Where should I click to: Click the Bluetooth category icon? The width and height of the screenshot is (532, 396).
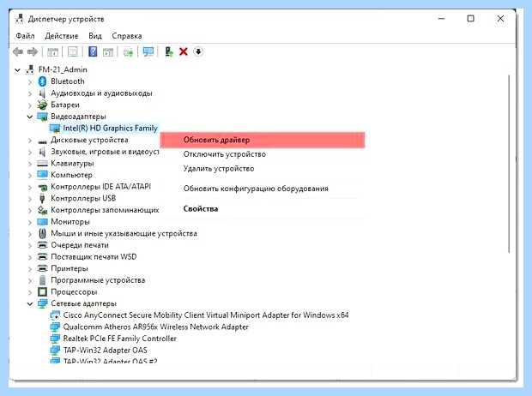[x=42, y=81]
